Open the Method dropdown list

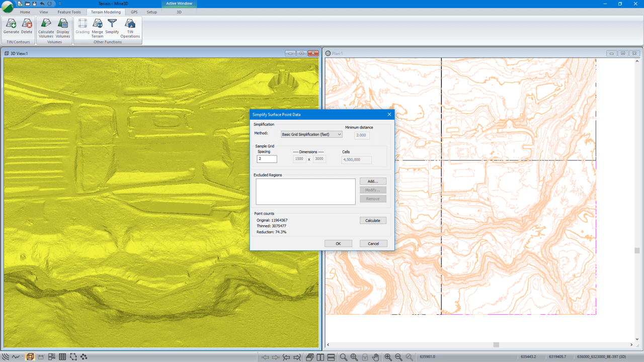coord(311,134)
